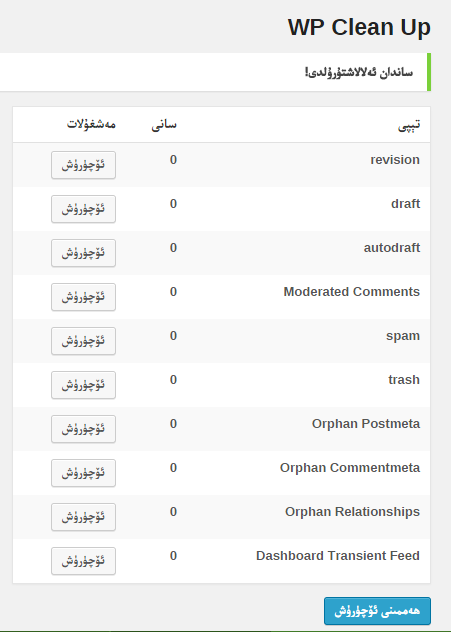This screenshot has height=632, width=451.
Task: Select the Orphan Relationships label
Action: coord(352,511)
